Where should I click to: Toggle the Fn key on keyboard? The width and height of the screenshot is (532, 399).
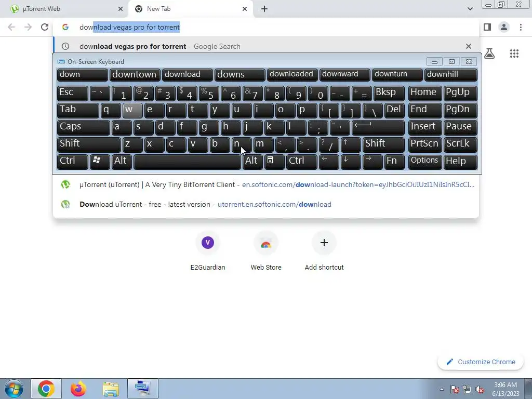[x=394, y=162]
